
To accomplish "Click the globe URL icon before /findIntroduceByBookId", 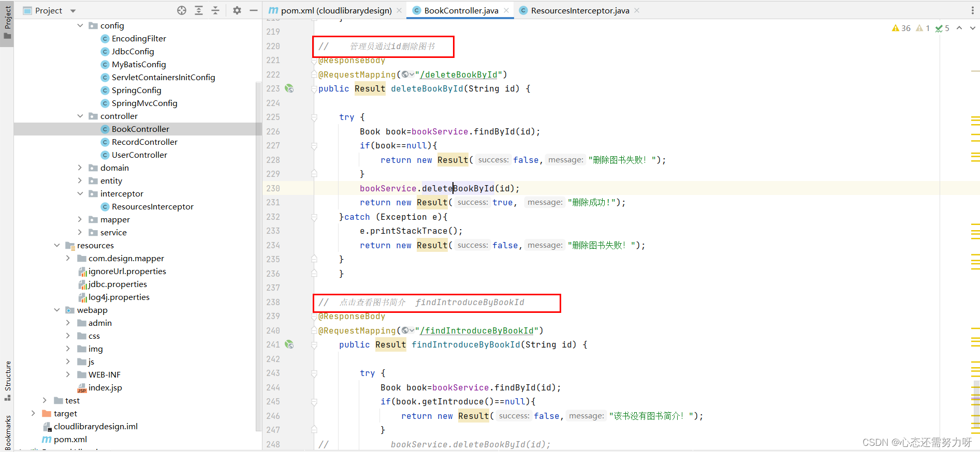I will [408, 331].
